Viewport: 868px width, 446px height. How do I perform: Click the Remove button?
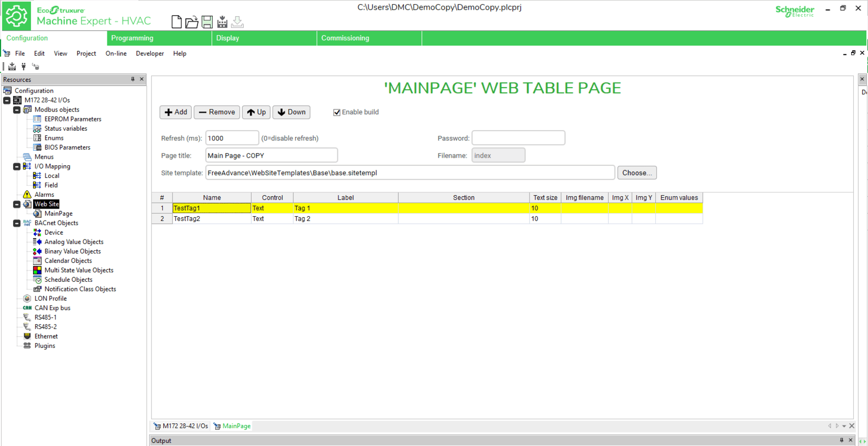(x=217, y=112)
